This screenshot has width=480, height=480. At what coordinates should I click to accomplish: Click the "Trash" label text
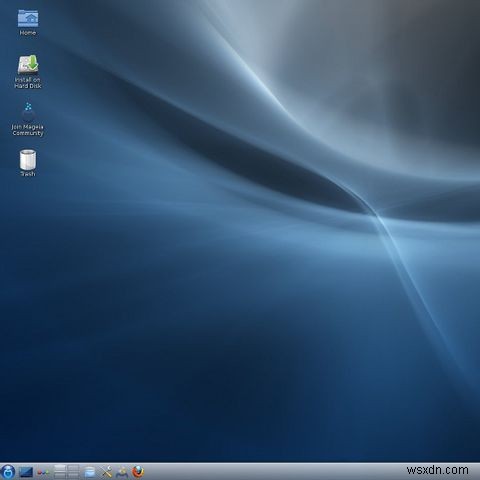click(28, 174)
